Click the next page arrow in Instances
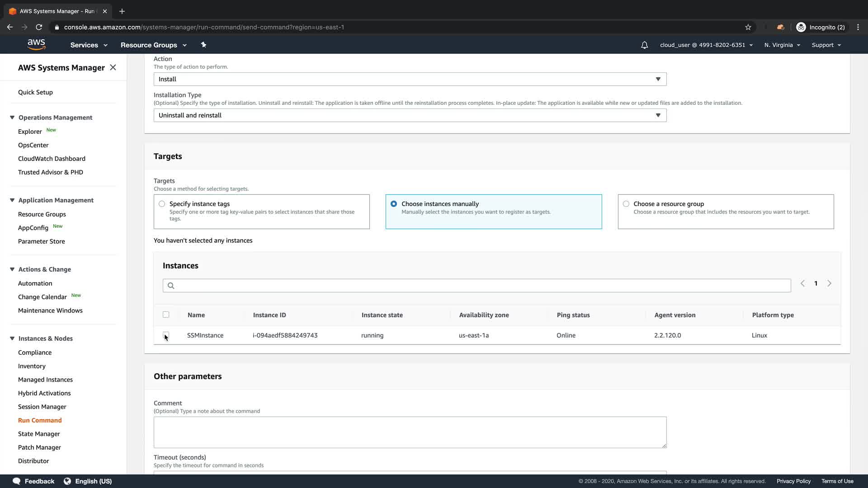The width and height of the screenshot is (868, 488). point(829,283)
